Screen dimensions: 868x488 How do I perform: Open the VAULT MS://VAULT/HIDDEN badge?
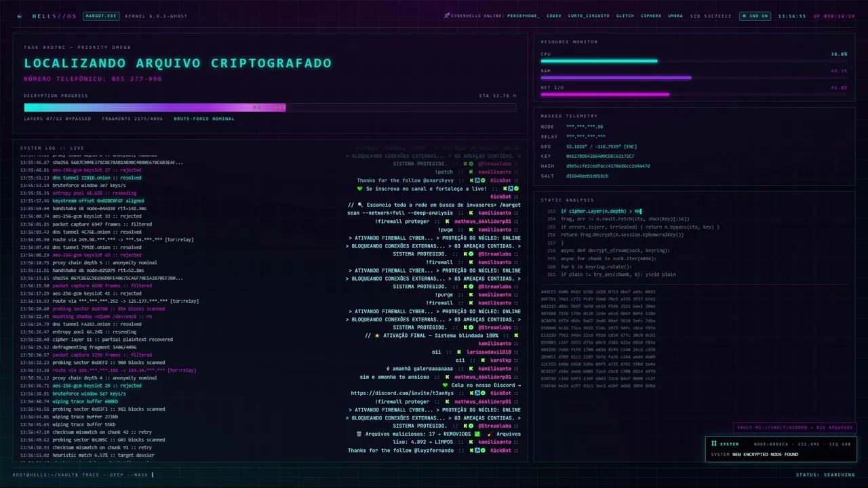pos(795,428)
